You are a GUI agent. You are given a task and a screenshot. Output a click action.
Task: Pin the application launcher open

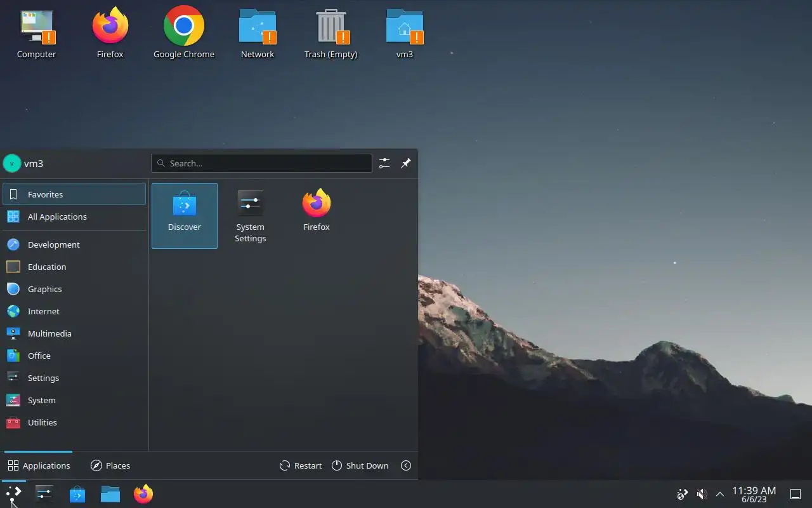tap(406, 163)
